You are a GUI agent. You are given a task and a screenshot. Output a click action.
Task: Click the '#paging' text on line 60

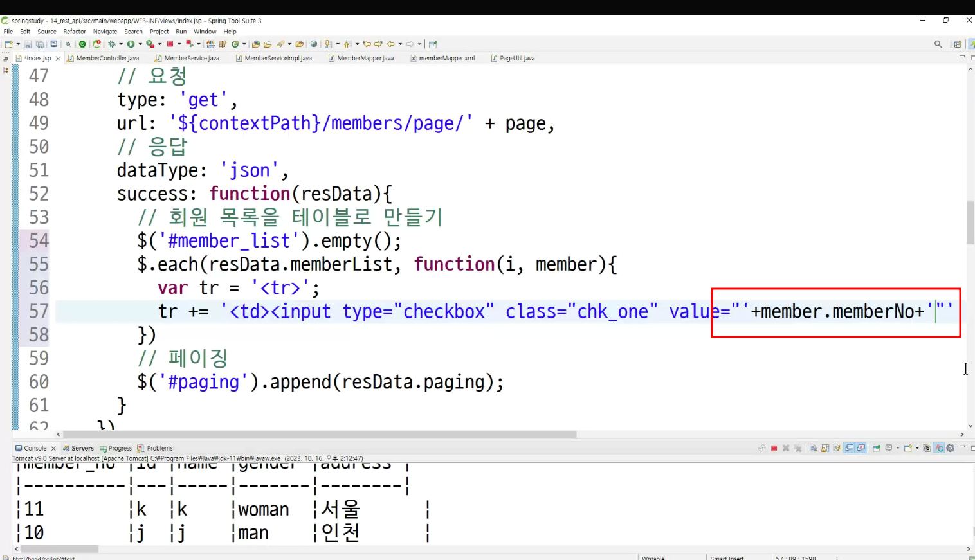203,382
